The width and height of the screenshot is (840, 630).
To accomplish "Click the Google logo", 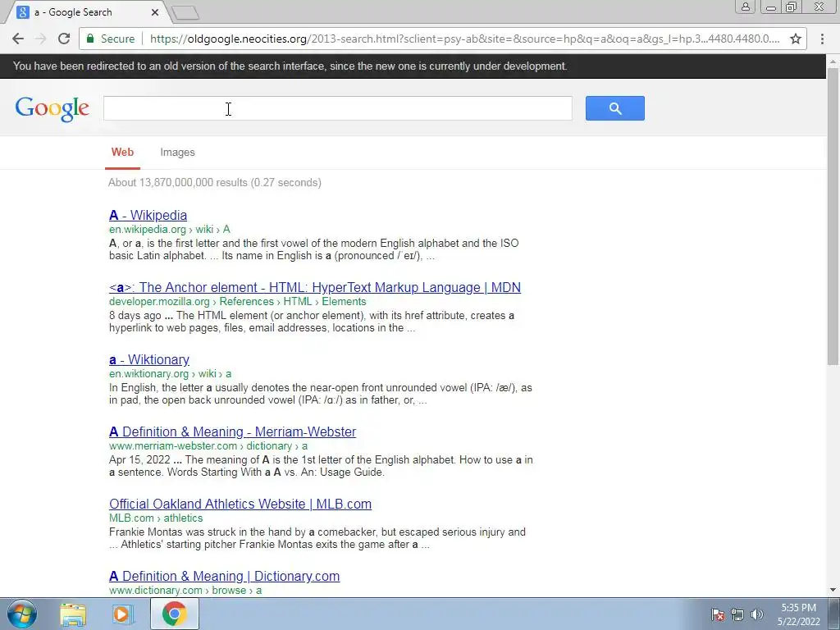I will 52,109.
